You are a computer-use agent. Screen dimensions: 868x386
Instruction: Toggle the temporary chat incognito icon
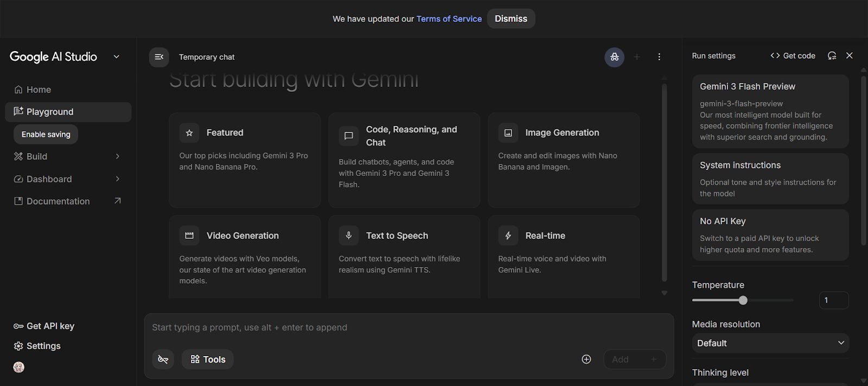(614, 57)
